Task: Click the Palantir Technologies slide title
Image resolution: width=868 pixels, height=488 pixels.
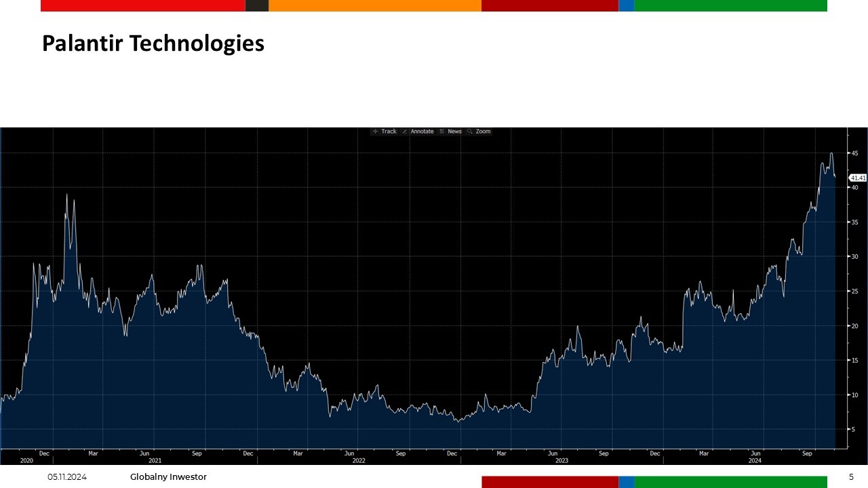Action: tap(153, 43)
